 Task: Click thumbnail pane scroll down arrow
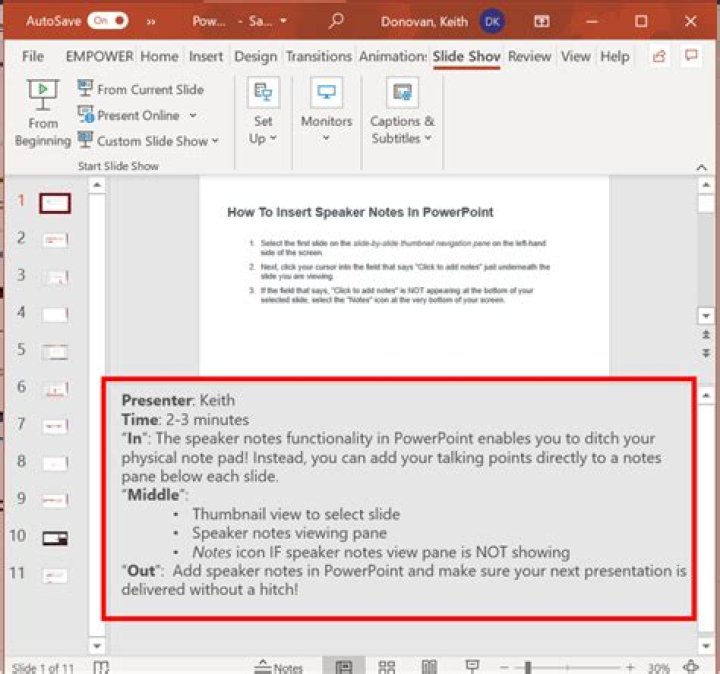tap(97, 646)
